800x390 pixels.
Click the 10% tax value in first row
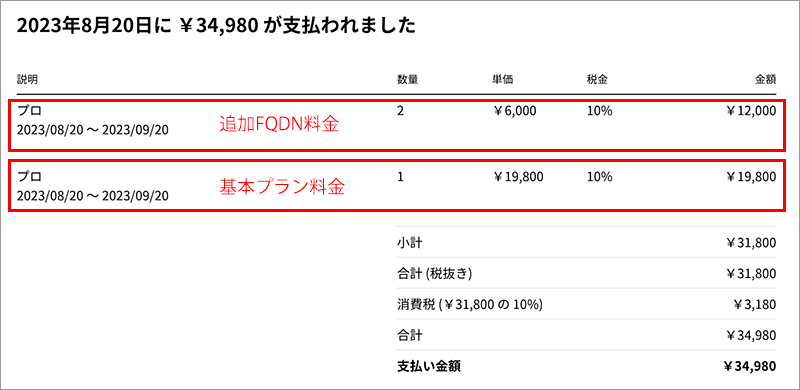tap(599, 111)
